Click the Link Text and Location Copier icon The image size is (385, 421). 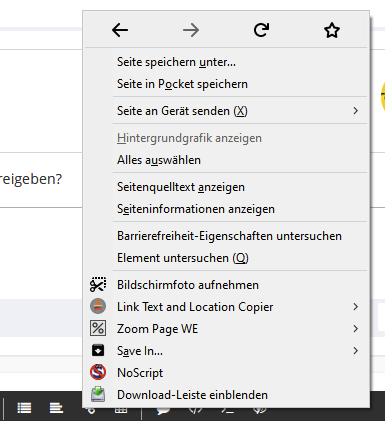point(98,306)
